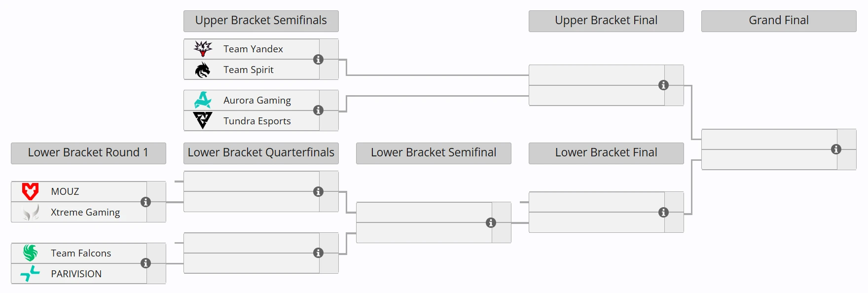Click the Xtreme Gaming logo icon
Screen dimensions: 868x293
tap(31, 212)
